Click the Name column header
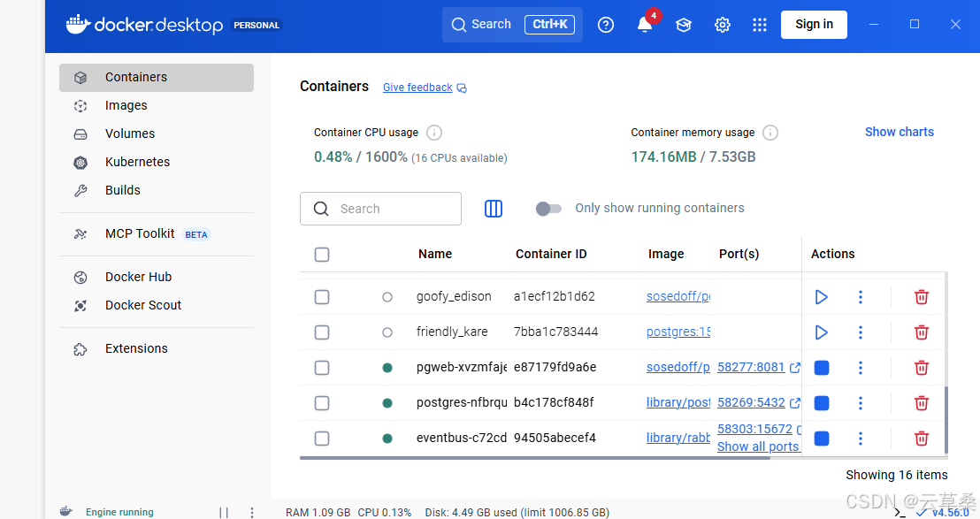Viewport: 980px width, 519px height. point(435,254)
